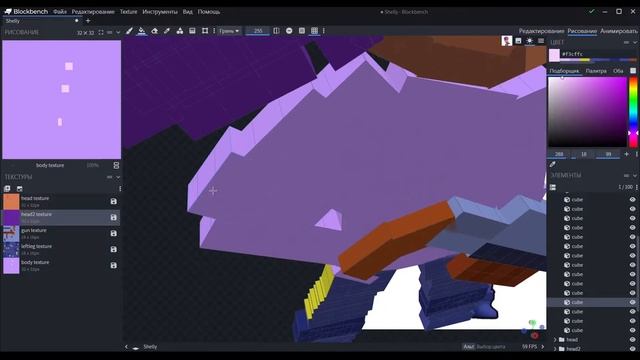Collapse the Цвет panel chevron
Screen dimensions: 640x360
coord(635,42)
